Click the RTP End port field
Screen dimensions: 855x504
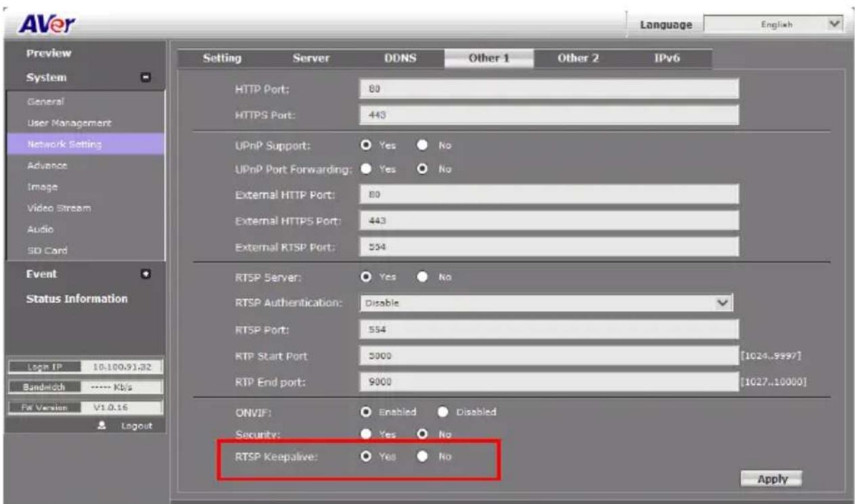pyautogui.click(x=549, y=383)
